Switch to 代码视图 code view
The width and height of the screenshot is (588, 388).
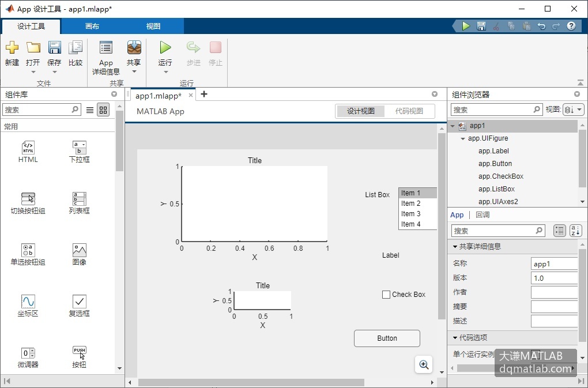409,111
